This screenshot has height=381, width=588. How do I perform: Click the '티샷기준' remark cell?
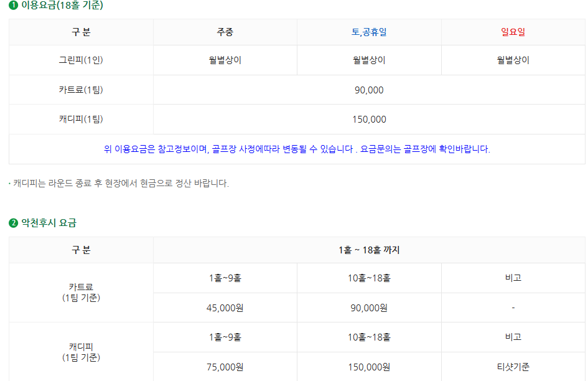point(513,367)
